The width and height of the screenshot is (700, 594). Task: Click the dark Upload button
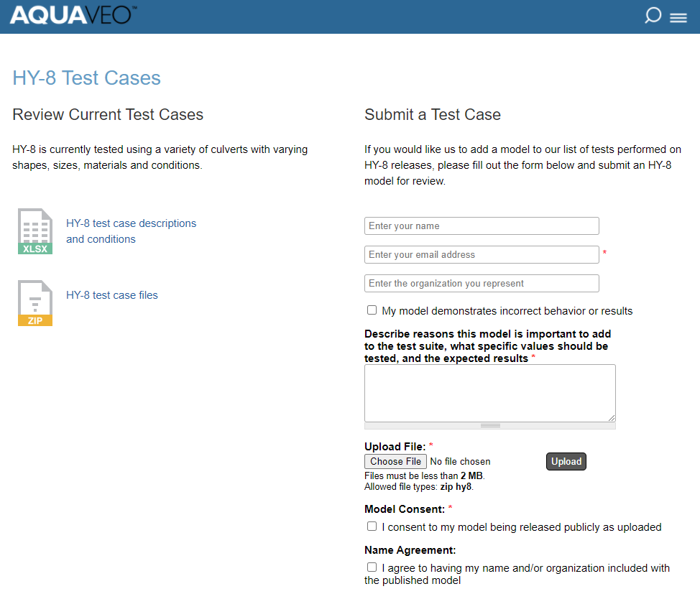coord(566,461)
